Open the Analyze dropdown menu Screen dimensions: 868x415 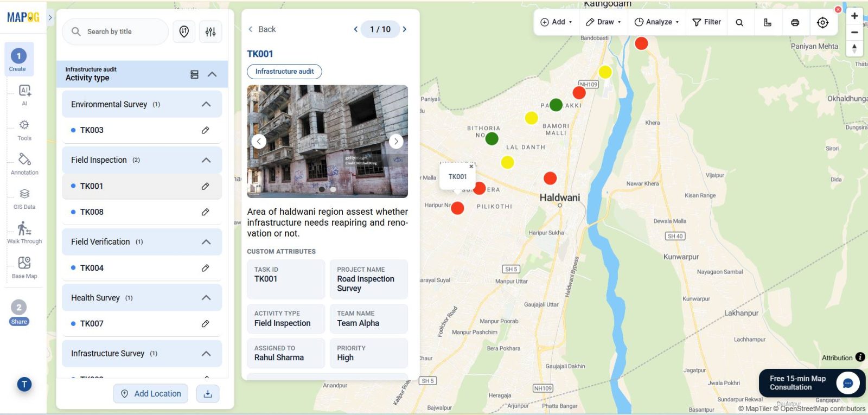[x=656, y=22]
